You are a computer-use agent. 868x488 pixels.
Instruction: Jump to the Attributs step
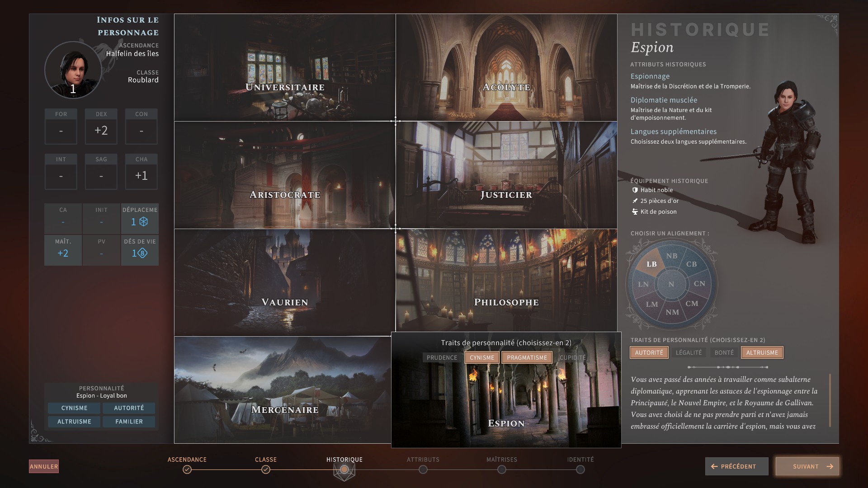click(423, 469)
